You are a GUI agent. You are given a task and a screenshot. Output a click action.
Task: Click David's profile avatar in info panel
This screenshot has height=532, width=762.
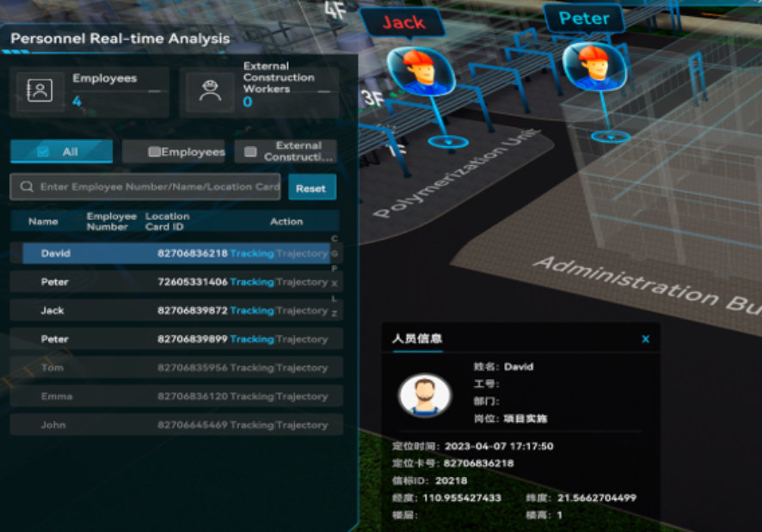click(425, 394)
